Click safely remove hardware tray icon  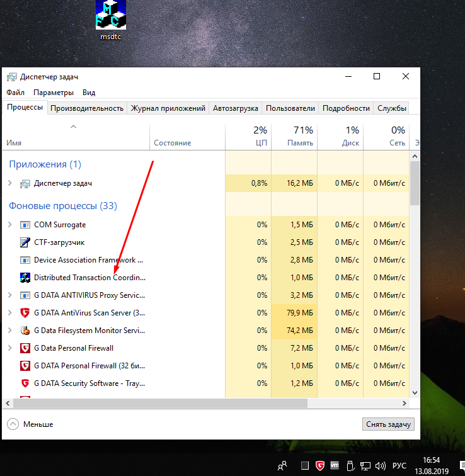point(350,465)
